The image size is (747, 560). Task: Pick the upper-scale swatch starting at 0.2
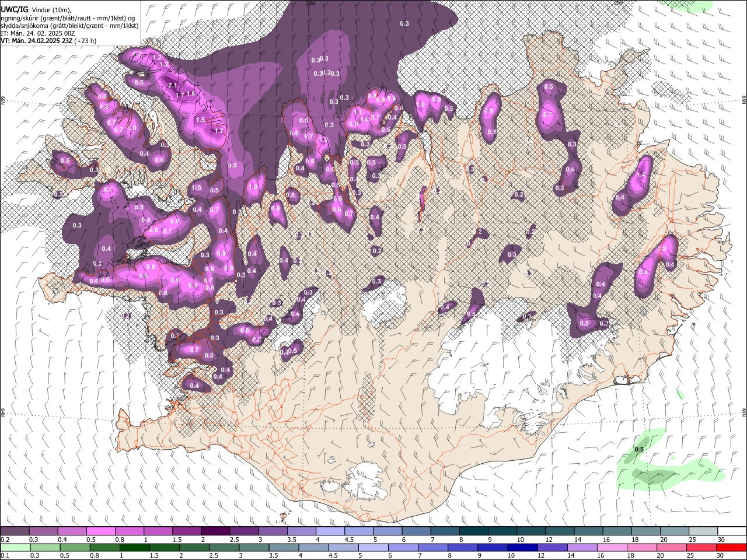[x=15, y=531]
